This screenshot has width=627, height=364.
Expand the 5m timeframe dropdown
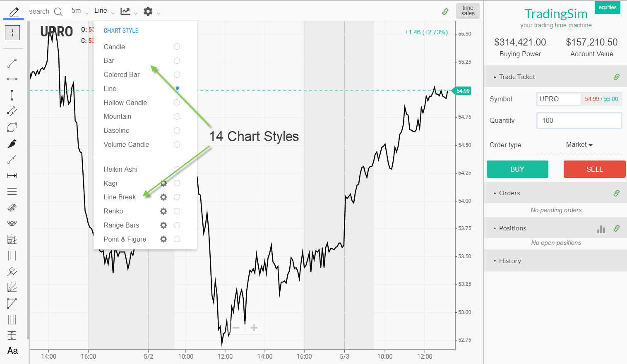(80, 11)
